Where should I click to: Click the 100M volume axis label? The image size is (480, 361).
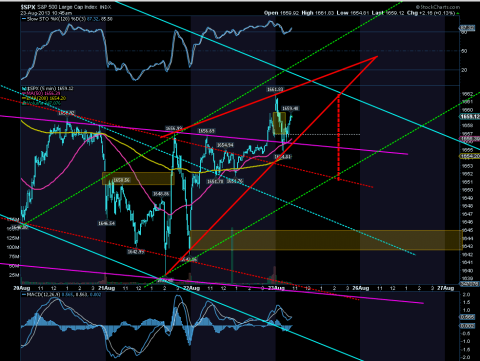13,247
